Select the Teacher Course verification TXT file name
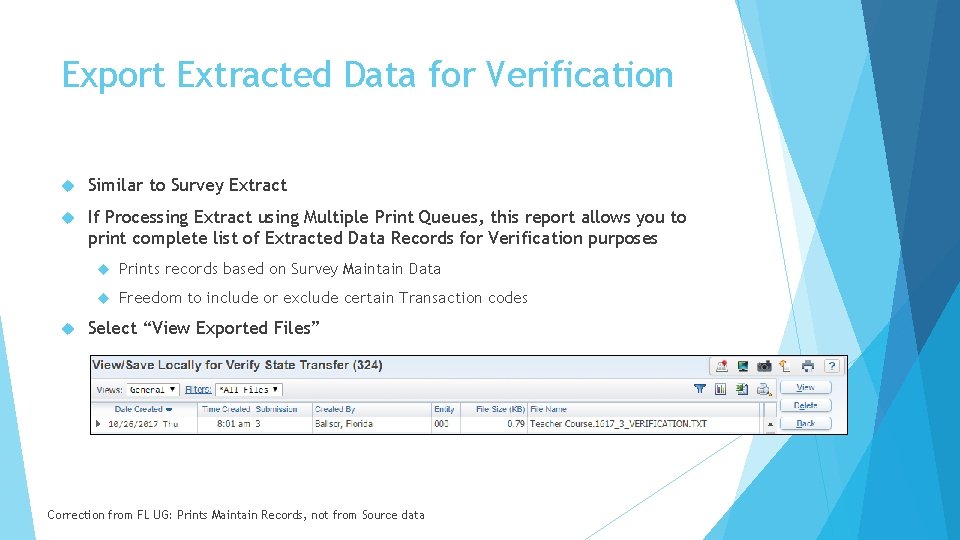 pyautogui.click(x=618, y=424)
